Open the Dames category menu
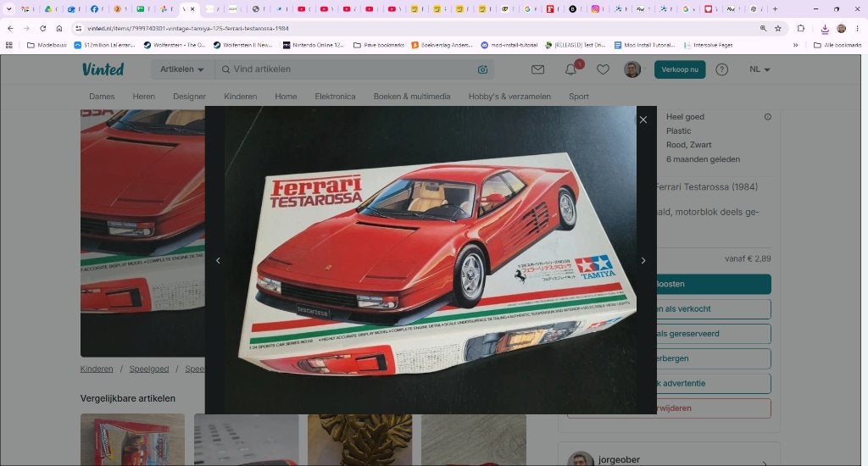Screen dimensions: 868x466 (102, 97)
